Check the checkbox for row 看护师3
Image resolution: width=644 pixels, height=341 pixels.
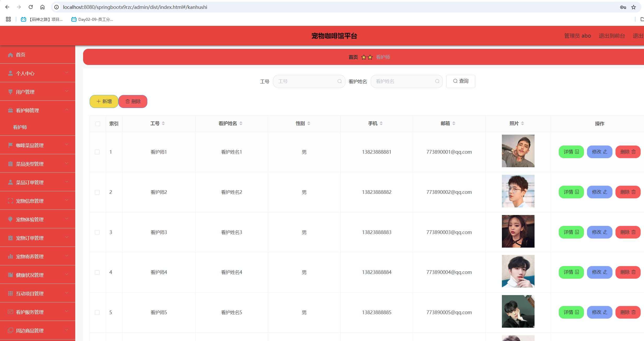coord(97,232)
